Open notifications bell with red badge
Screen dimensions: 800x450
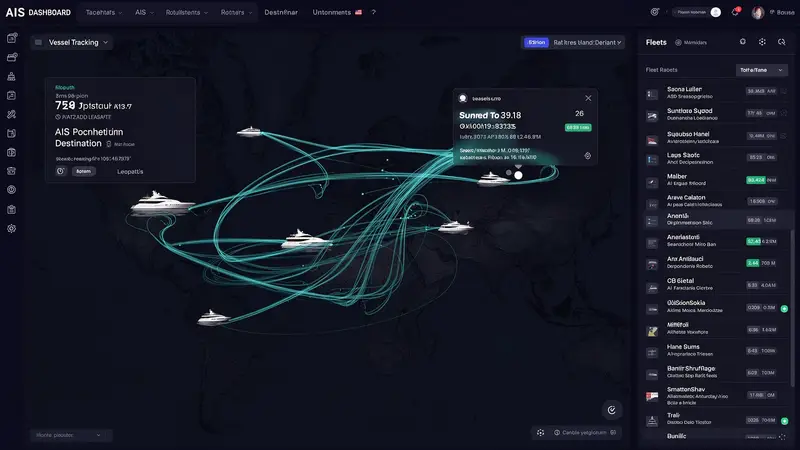tap(735, 12)
